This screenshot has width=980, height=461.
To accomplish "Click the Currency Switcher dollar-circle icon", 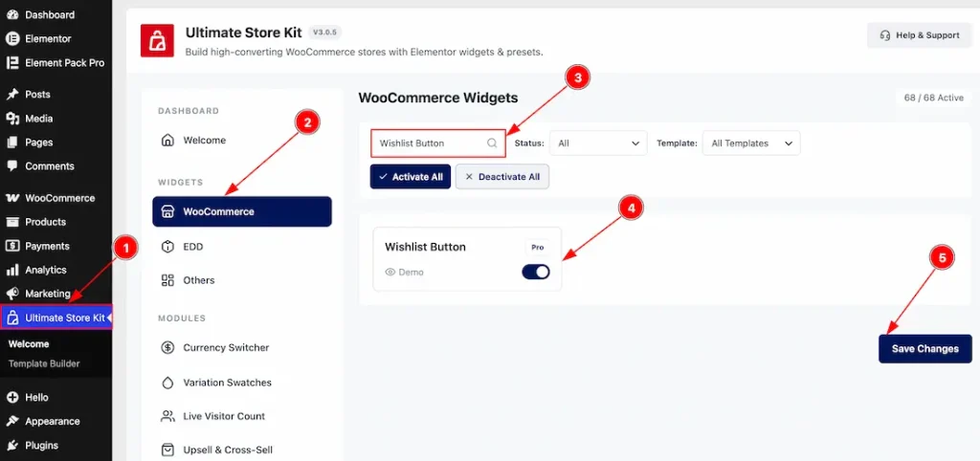I will pos(167,347).
